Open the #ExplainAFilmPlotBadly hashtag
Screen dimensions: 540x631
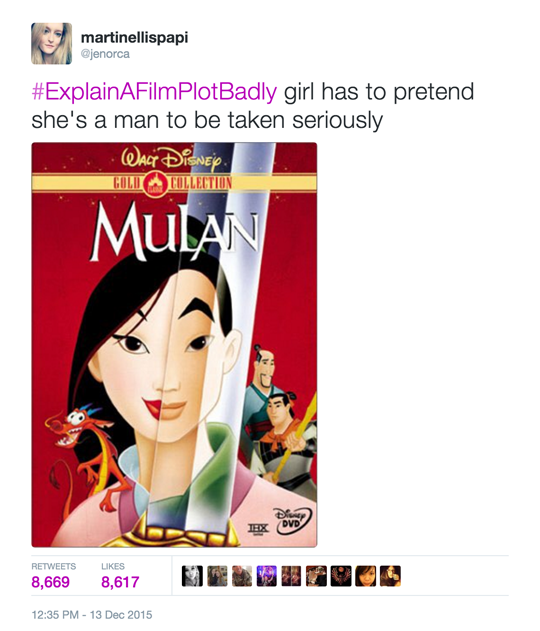(154, 92)
